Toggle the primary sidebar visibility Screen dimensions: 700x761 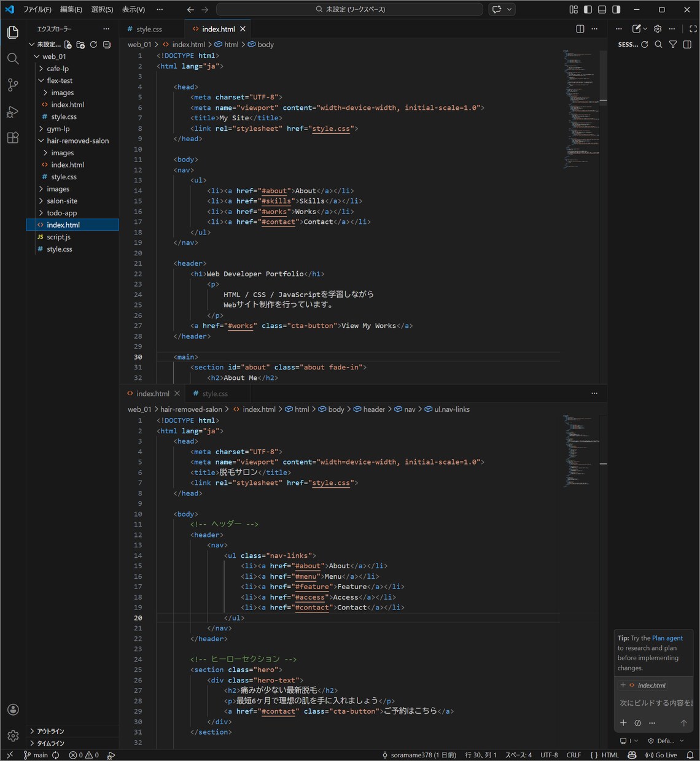pos(588,9)
